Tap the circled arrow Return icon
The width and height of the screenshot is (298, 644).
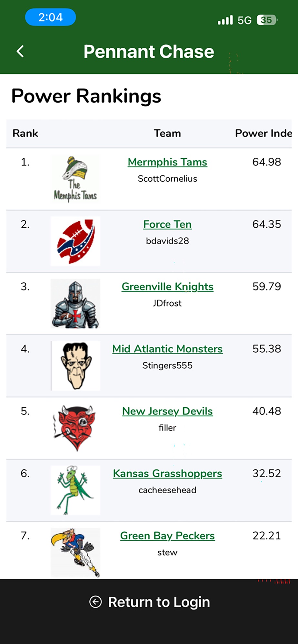pyautogui.click(x=95, y=602)
